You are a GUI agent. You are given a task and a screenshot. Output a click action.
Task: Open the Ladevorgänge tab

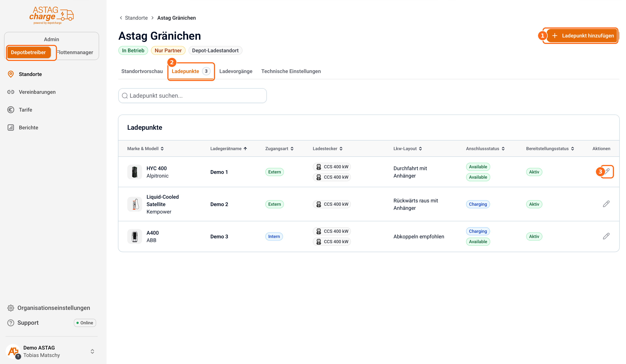pyautogui.click(x=236, y=72)
